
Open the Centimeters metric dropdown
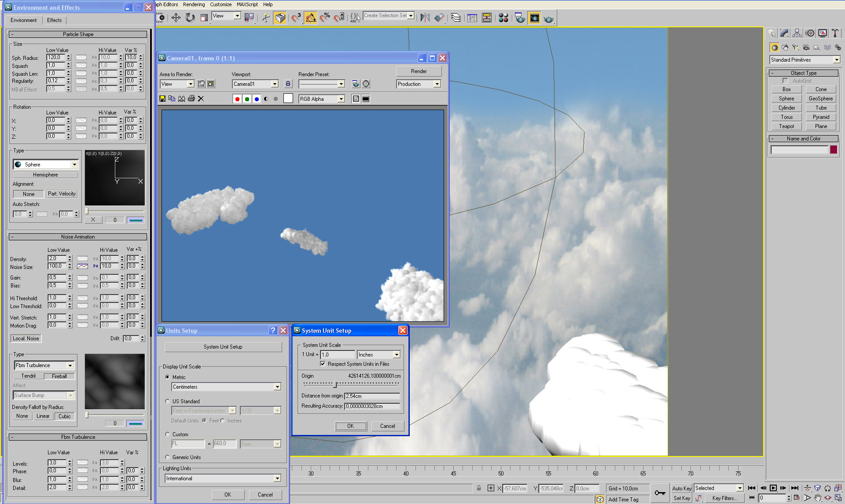[x=277, y=387]
